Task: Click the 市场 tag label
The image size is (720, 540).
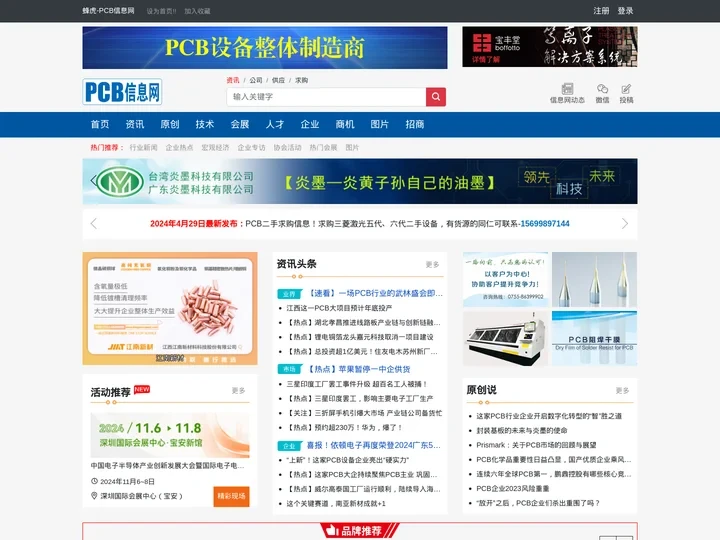Action: pos(289,369)
